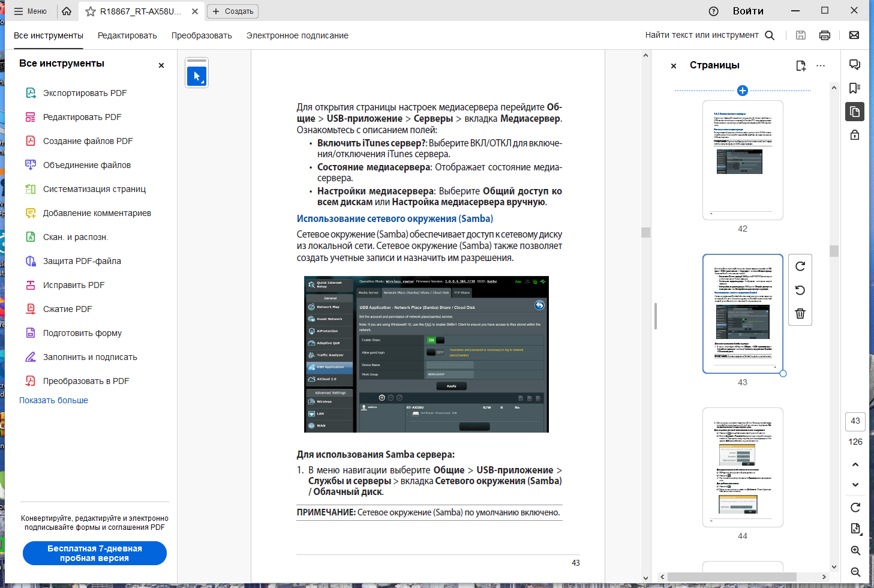874x588 pixels.
Task: Star the R18867_RT-AX58U document tab
Action: tap(91, 11)
